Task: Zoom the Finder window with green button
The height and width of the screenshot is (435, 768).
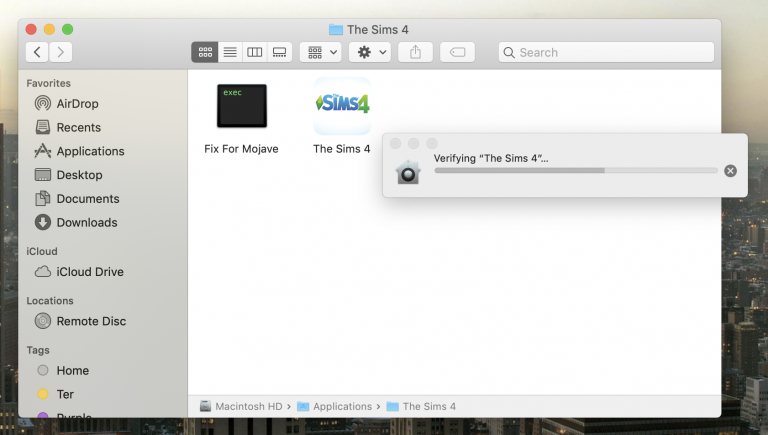Action: pyautogui.click(x=68, y=29)
